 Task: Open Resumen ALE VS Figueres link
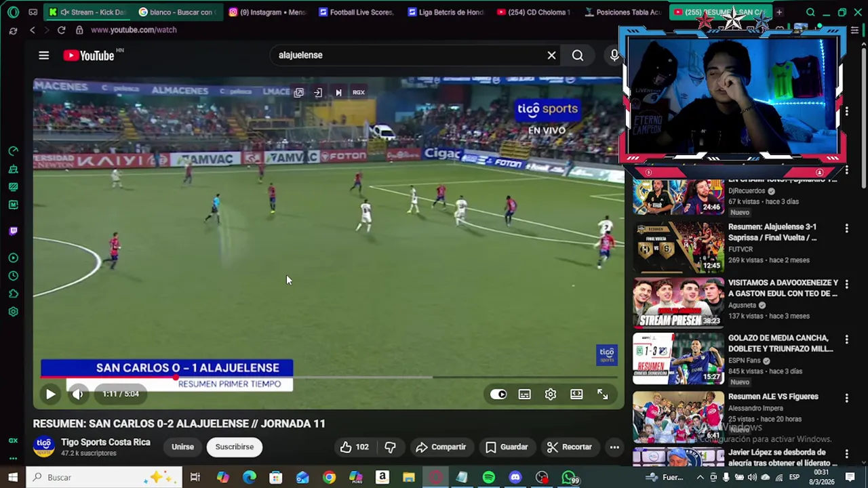coord(773,396)
